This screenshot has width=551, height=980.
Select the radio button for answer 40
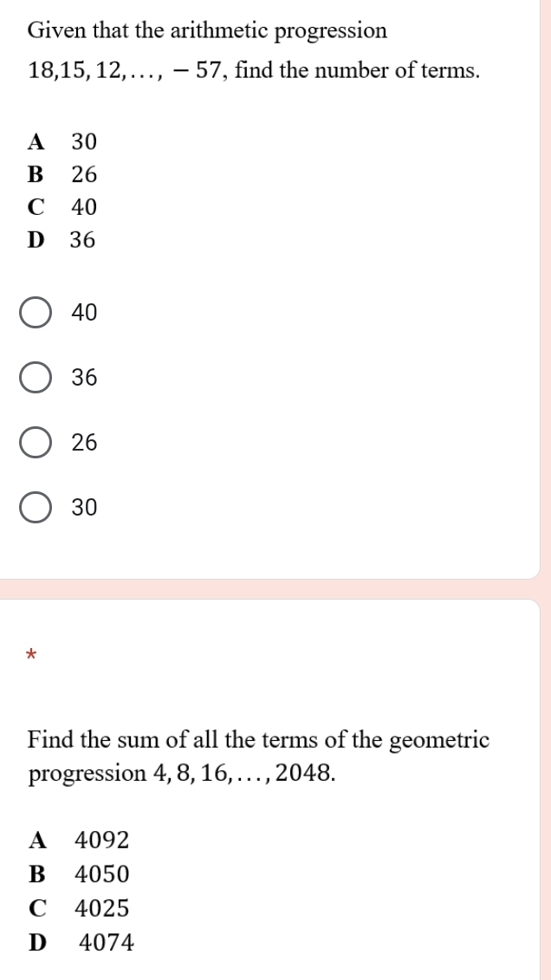pos(35,313)
